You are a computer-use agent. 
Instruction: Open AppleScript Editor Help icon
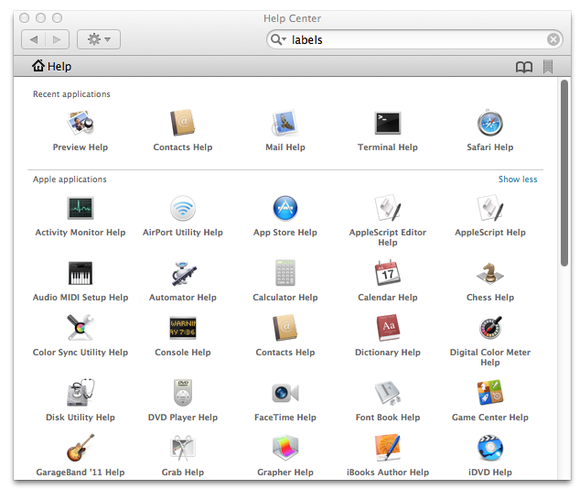tap(387, 208)
